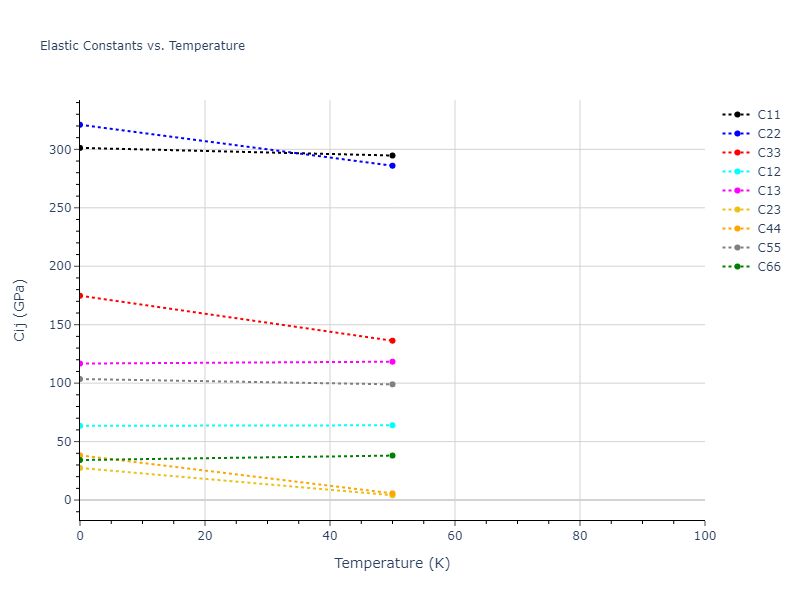Select the gray C55 marker at 50 K
800x600 pixels.
pyautogui.click(x=392, y=384)
